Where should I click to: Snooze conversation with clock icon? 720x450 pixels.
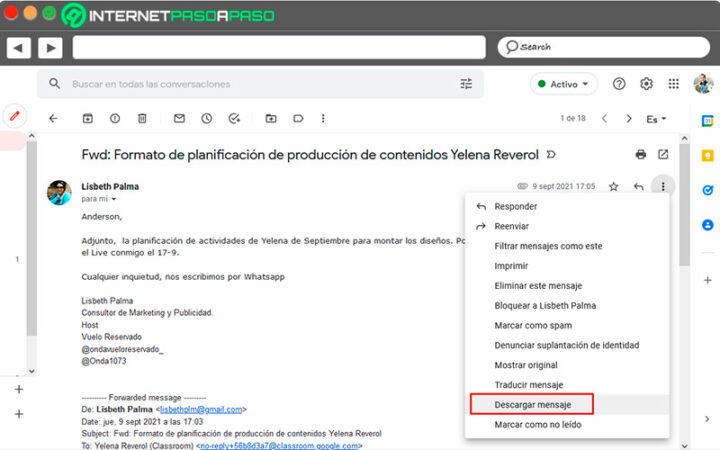coord(207,118)
